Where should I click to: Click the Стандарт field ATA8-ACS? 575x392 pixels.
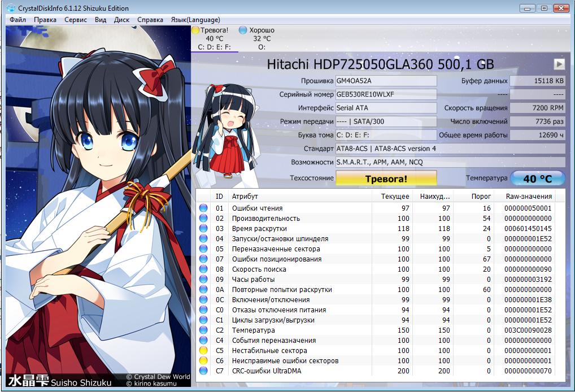[450, 149]
